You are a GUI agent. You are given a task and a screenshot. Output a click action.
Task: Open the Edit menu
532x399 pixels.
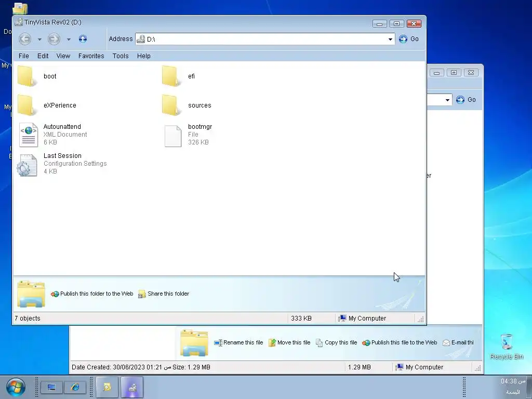[43, 56]
